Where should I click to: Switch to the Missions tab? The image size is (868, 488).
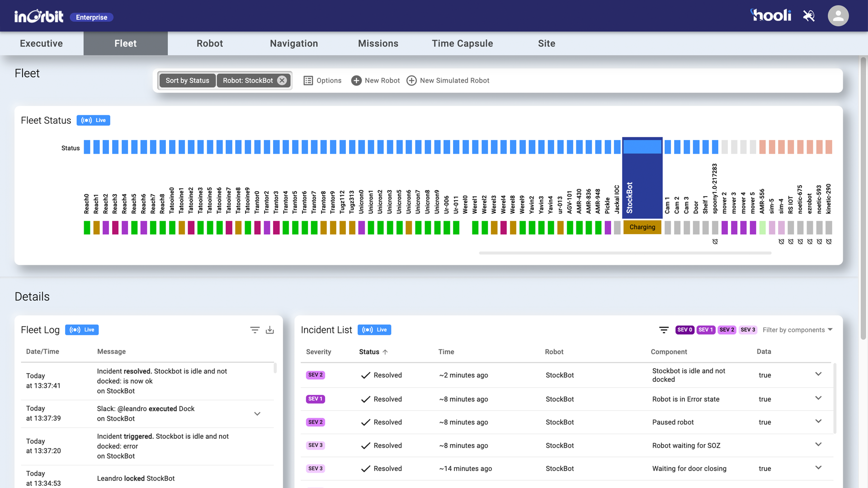tap(378, 43)
